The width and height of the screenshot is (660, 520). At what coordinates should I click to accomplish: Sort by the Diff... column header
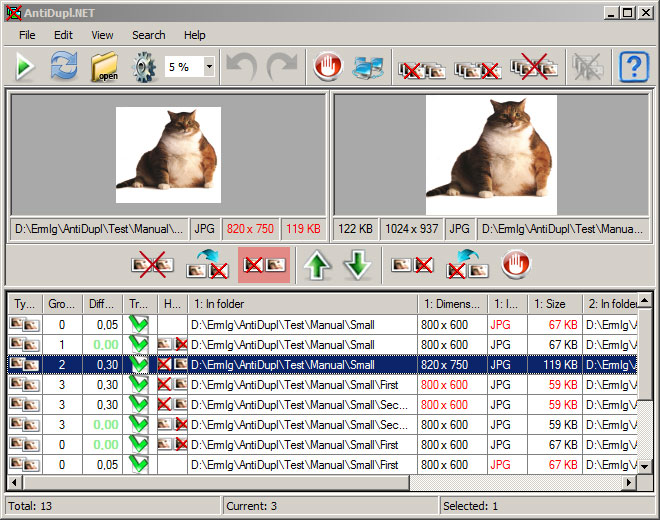[102, 304]
